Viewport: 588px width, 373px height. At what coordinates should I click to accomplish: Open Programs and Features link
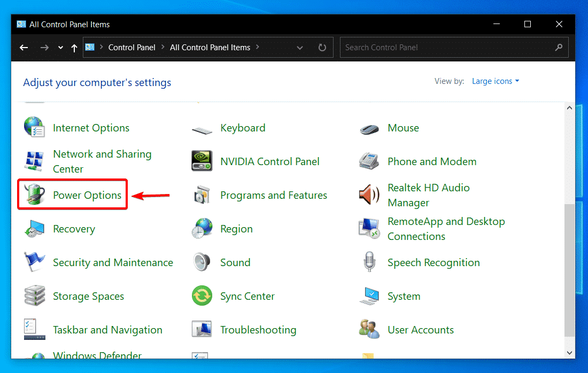[x=273, y=195]
